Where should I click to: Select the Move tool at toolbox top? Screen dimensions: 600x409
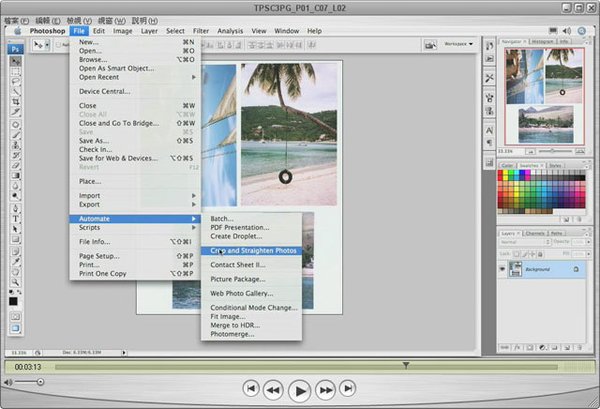(x=16, y=62)
